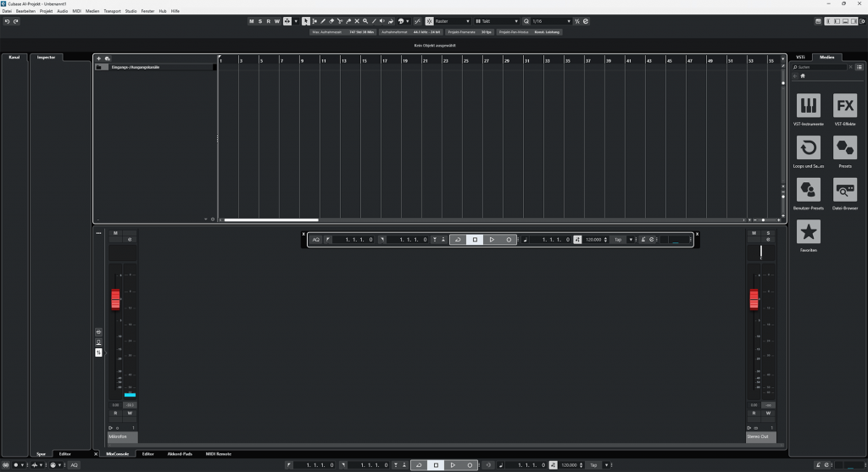Image resolution: width=868 pixels, height=472 pixels.
Task: Open dropdown beside Tap in bottom bar
Action: (606, 465)
